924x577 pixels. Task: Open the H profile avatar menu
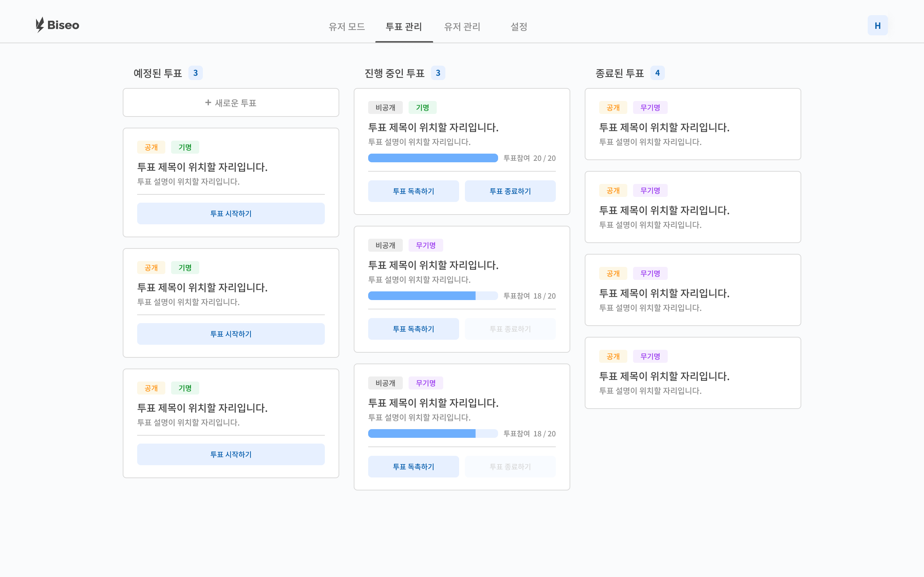[877, 25]
